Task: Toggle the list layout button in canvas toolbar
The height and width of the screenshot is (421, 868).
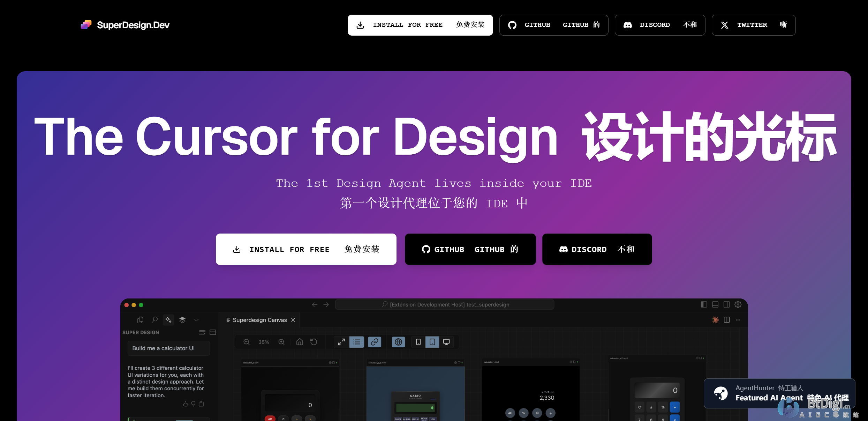Action: pyautogui.click(x=356, y=342)
